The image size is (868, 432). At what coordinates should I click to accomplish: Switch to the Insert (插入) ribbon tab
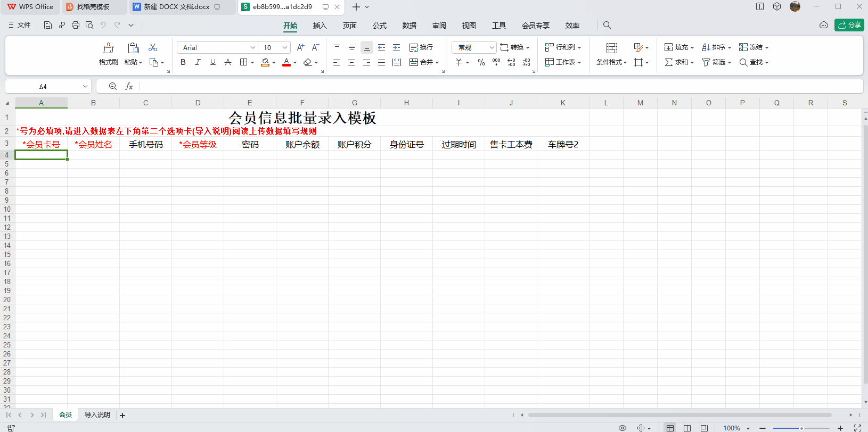coord(320,26)
